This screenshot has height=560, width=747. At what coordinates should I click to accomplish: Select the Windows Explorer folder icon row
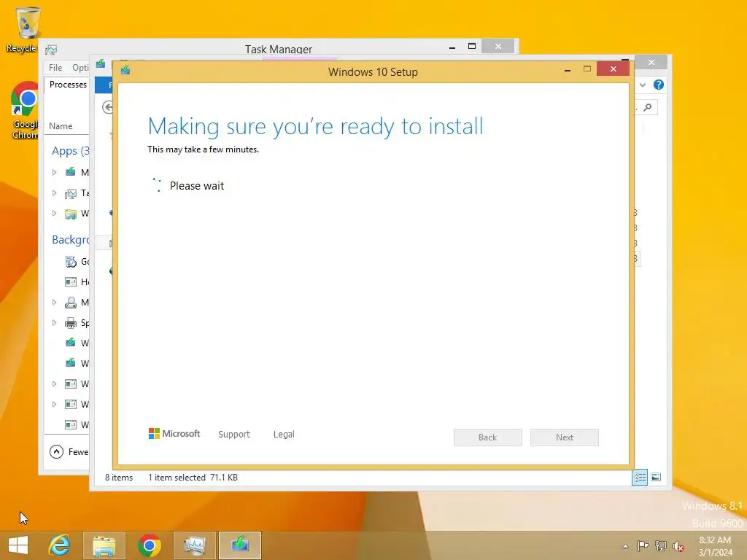(71, 214)
